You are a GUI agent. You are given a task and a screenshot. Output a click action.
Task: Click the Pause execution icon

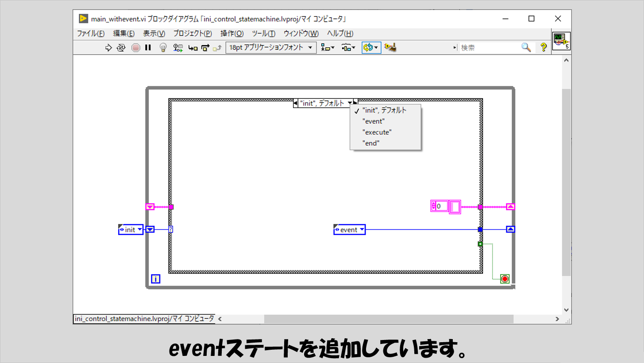148,48
